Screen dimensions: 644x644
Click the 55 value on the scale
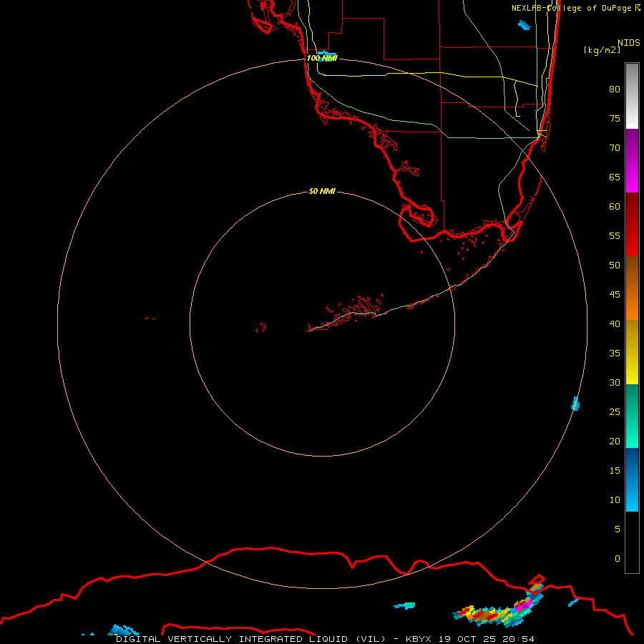tap(615, 235)
